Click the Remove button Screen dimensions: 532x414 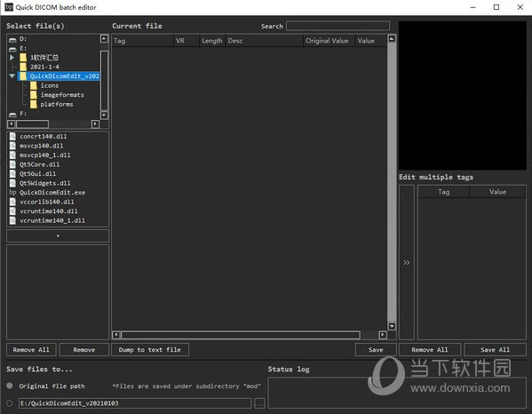84,349
